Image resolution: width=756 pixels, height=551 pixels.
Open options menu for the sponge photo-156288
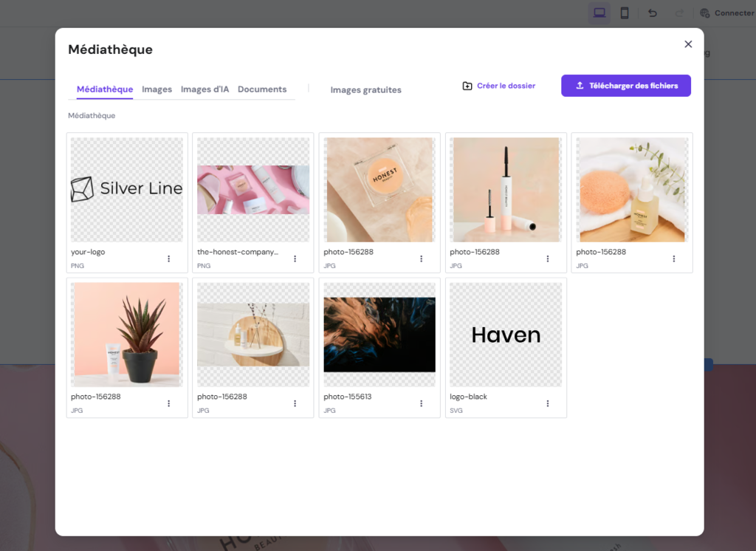(673, 259)
